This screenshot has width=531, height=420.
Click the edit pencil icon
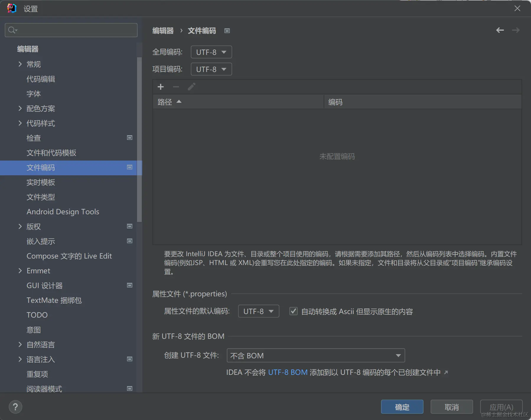192,87
